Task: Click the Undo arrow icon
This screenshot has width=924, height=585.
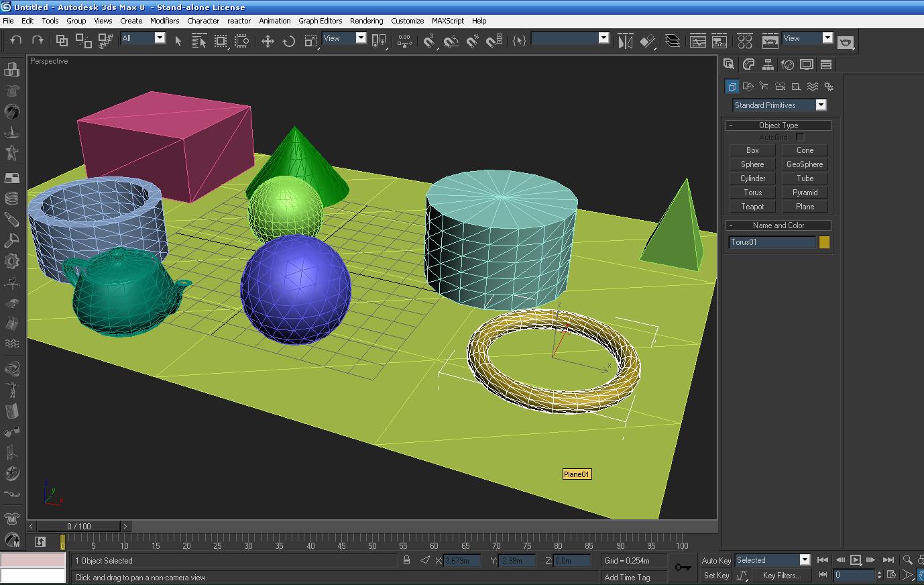Action: [16, 40]
